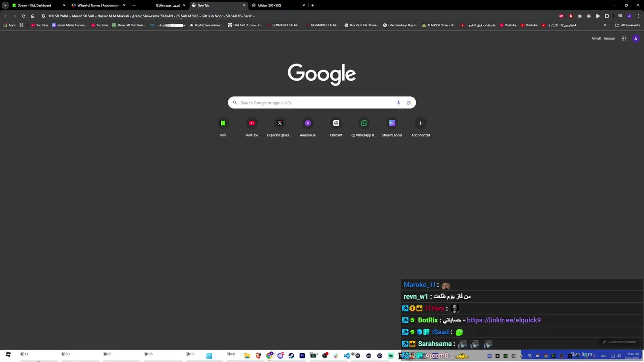
Task: Open the Buy PS3 FIFA Ultimate bookmark
Action: click(361, 25)
